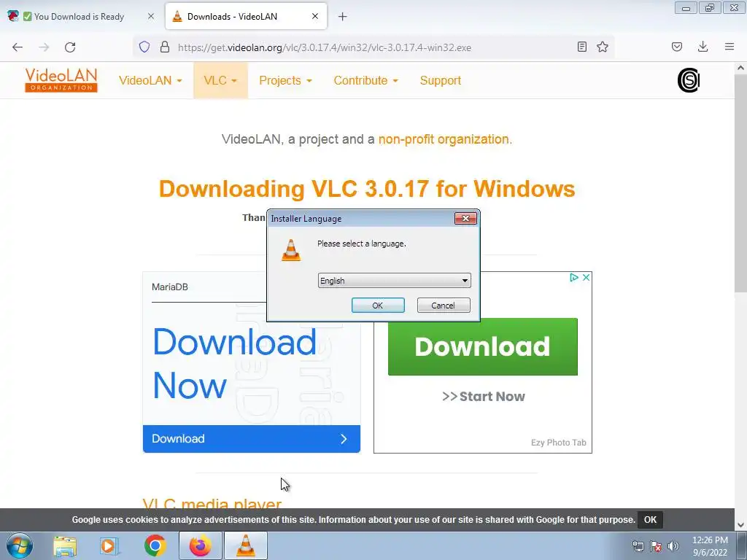Expand the Contribute navigation menu
The image size is (747, 560).
tap(366, 80)
